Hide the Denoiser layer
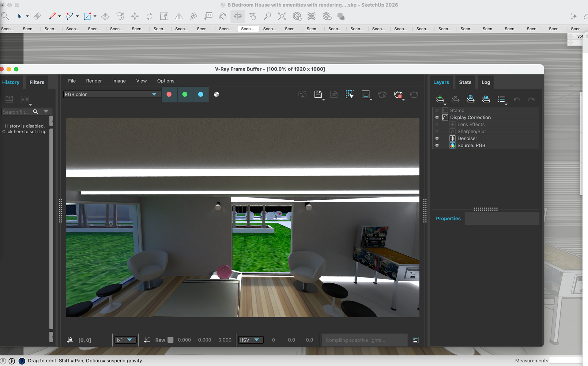The width and height of the screenshot is (588, 366). click(437, 138)
